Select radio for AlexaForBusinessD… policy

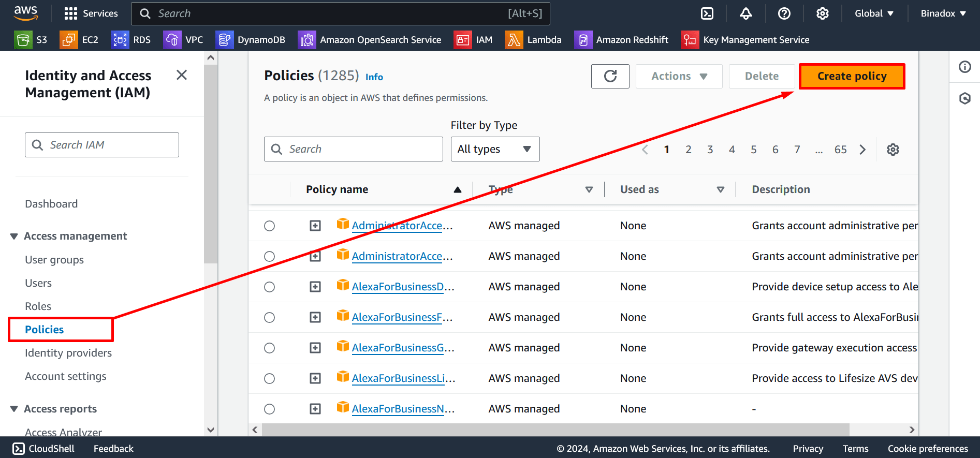(x=269, y=287)
